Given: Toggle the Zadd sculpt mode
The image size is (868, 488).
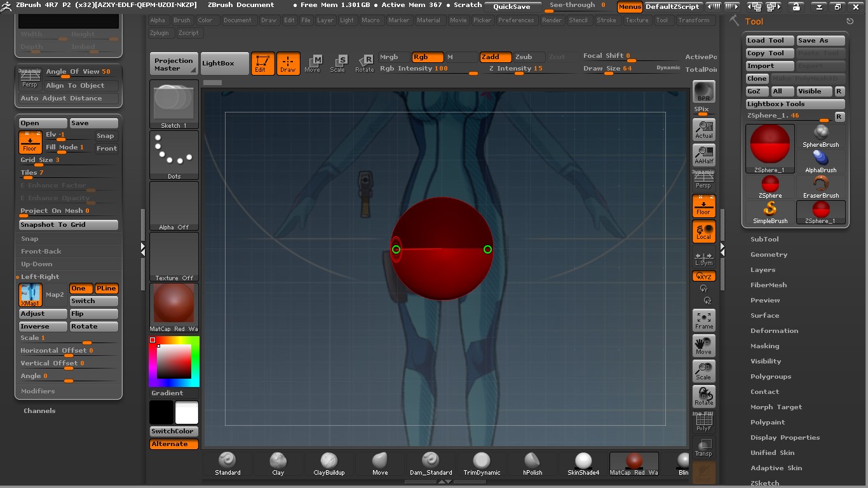Looking at the screenshot, I should point(495,57).
